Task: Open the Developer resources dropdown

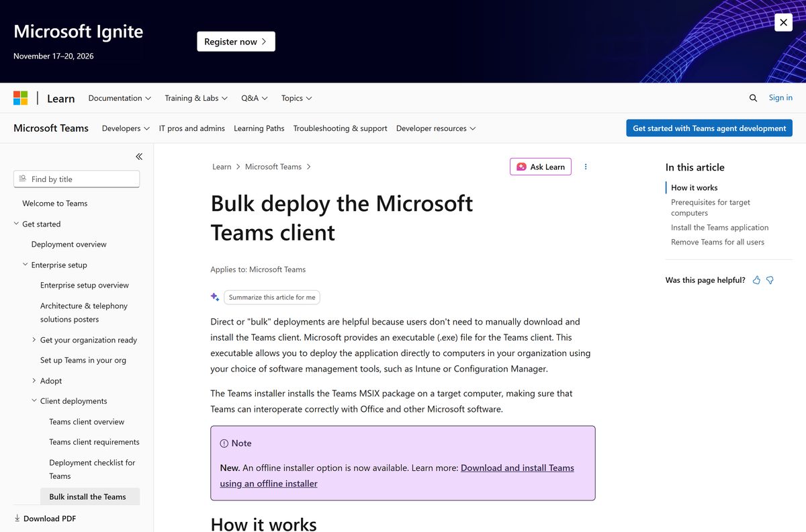Action: coord(436,128)
